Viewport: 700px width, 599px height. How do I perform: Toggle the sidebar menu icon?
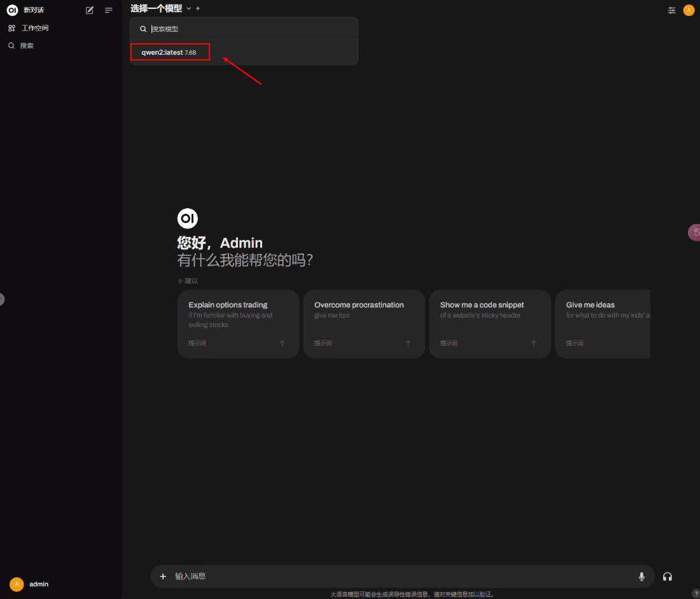coord(109,10)
